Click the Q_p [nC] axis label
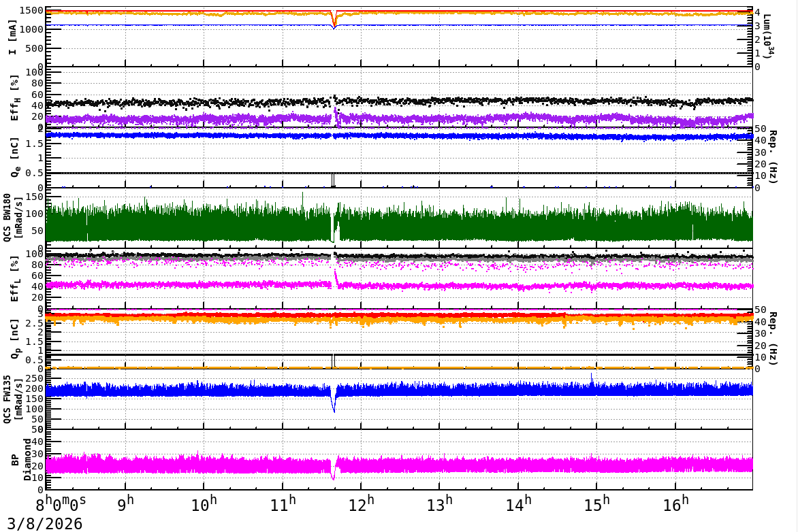798x532 pixels. [x=14, y=339]
